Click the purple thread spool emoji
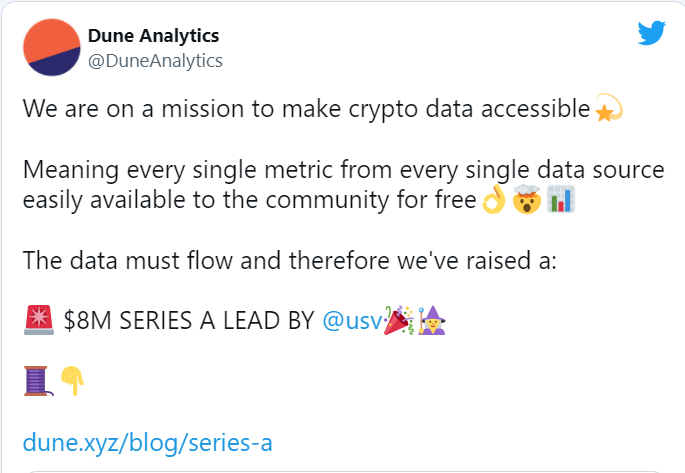Screen dimensions: 685x473 point(38,381)
